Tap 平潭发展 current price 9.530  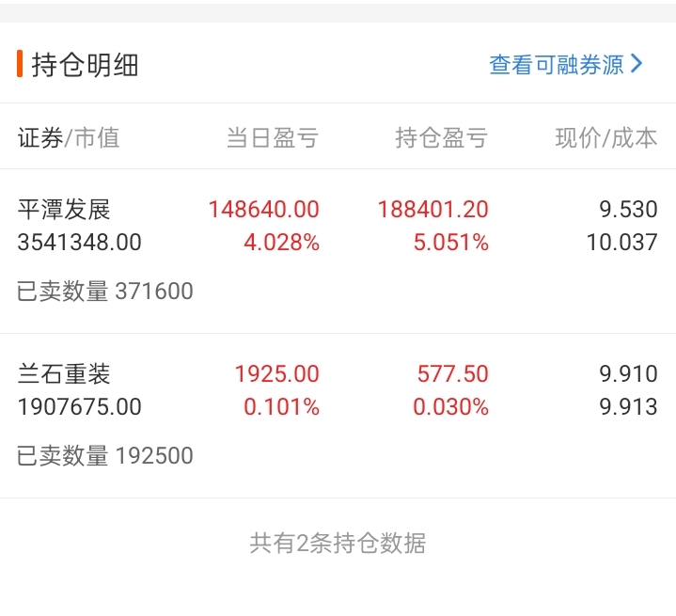click(628, 209)
